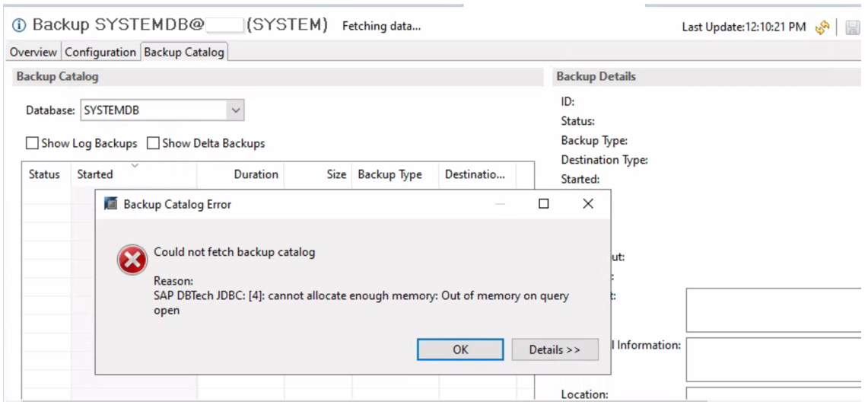Click the 'Last Update:12:10:21 PM' text
This screenshot has width=868, height=402.
click(743, 27)
